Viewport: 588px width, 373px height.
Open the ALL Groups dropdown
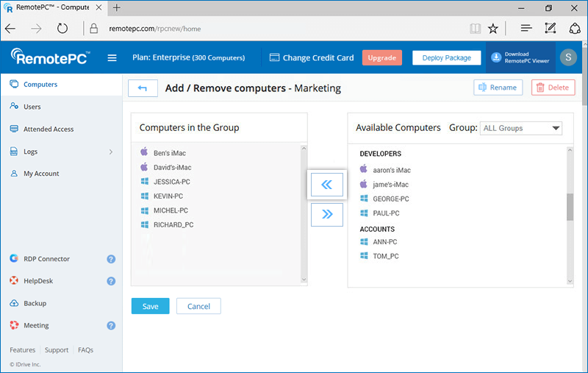point(520,128)
